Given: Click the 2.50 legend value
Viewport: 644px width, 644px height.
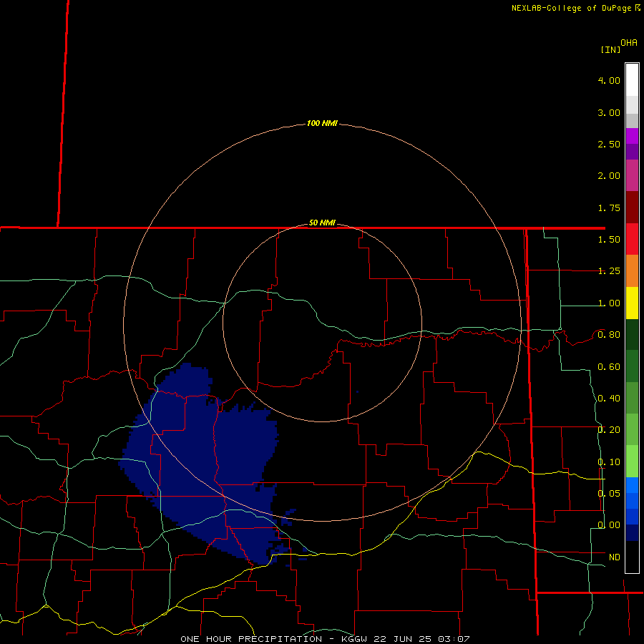Looking at the screenshot, I should [x=609, y=144].
